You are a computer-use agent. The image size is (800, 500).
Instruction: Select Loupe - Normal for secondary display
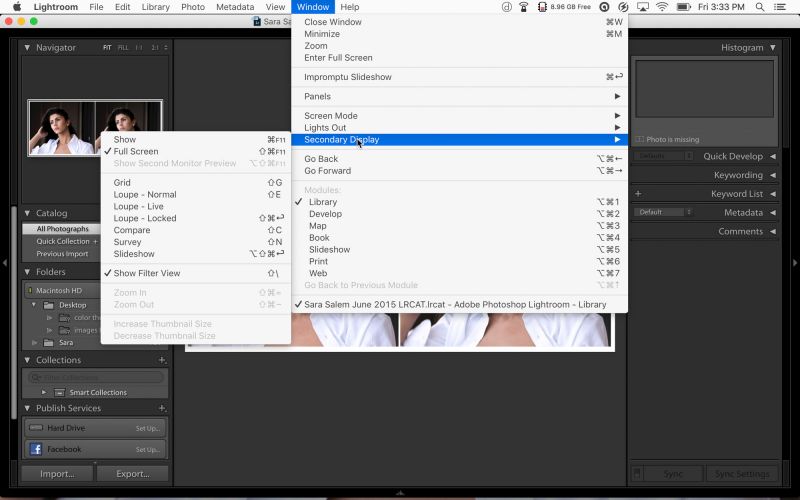196,194
